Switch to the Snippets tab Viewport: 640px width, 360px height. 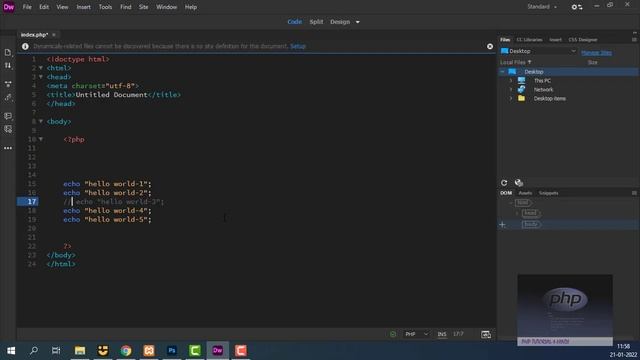pyautogui.click(x=549, y=193)
